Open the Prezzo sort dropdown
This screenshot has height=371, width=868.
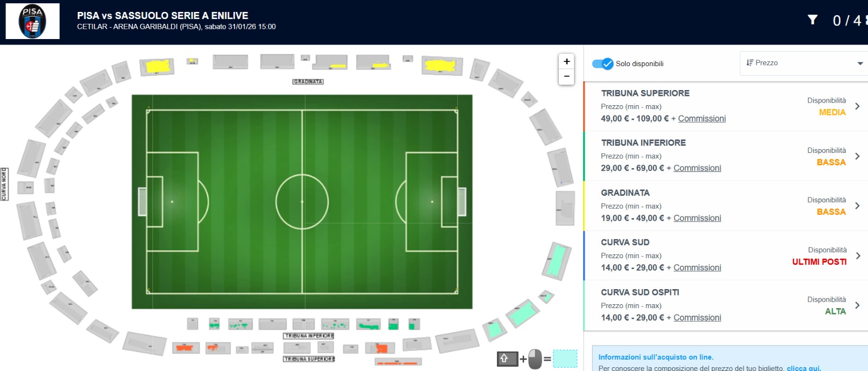[x=803, y=63]
